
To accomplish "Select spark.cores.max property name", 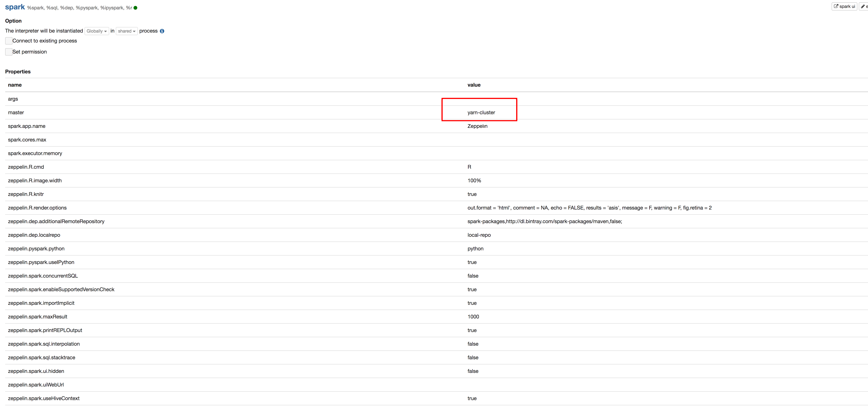I will pos(27,140).
